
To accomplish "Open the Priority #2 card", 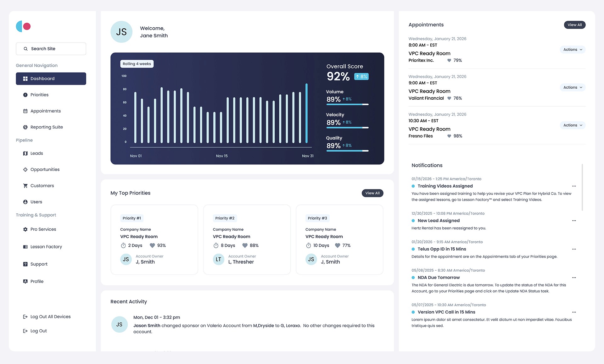I will (247, 240).
